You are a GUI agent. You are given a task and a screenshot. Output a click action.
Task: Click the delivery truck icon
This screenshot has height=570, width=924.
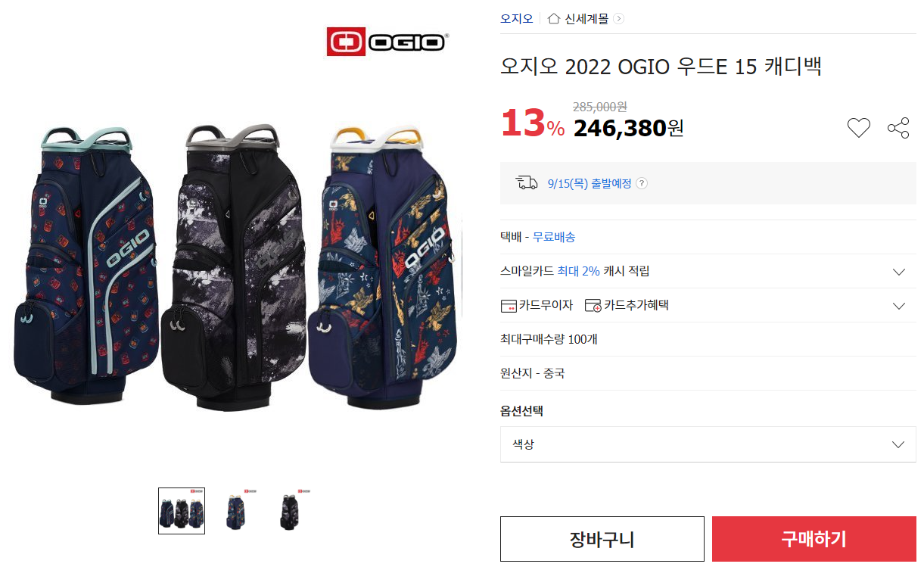coord(527,182)
